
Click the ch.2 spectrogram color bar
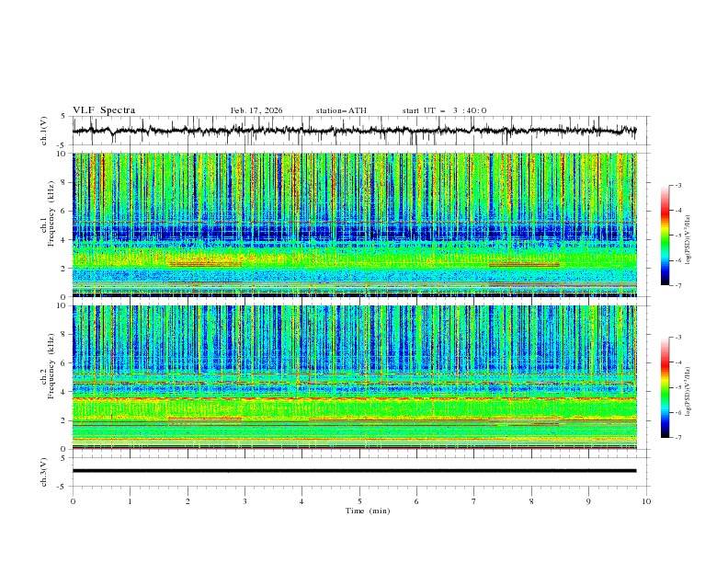[x=665, y=386]
